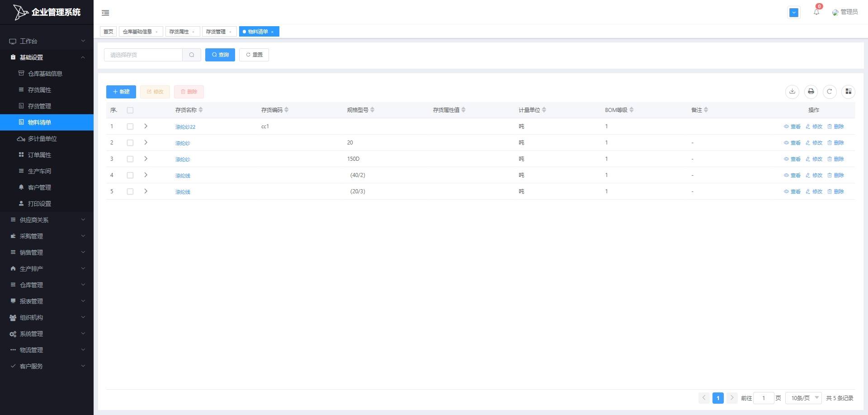Screen dimensions: 868x415
Task: Click the search magnifier in inventory field
Action: (192, 55)
